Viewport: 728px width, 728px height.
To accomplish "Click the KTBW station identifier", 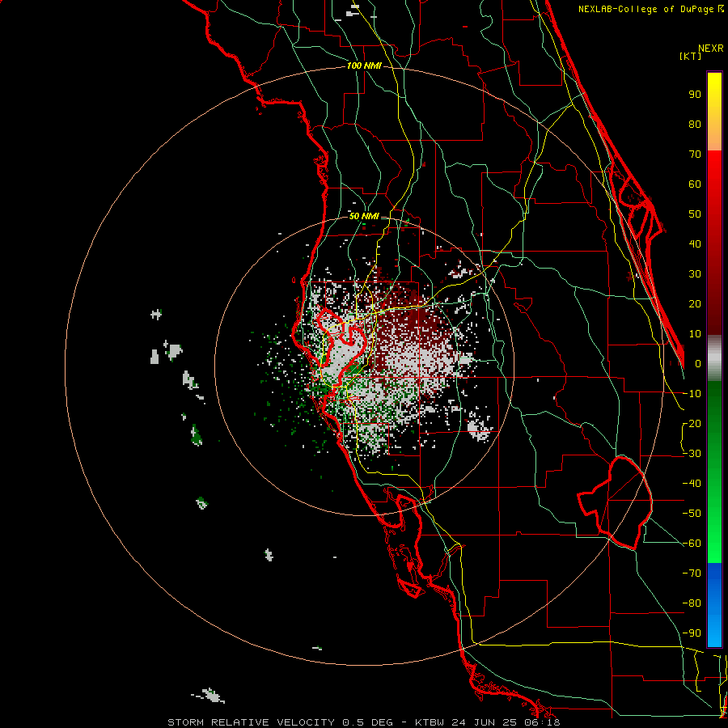I will click(x=431, y=722).
